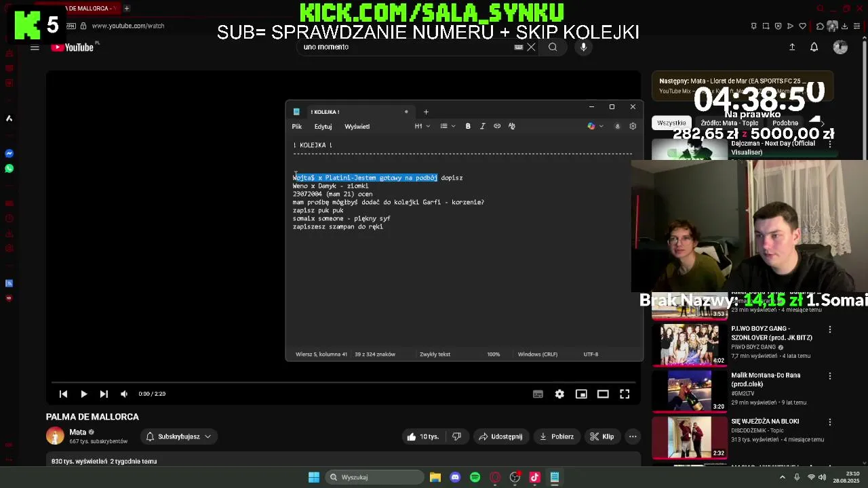The height and width of the screenshot is (488, 868).
Task: Seek on the video progress bar
Action: click(344, 382)
